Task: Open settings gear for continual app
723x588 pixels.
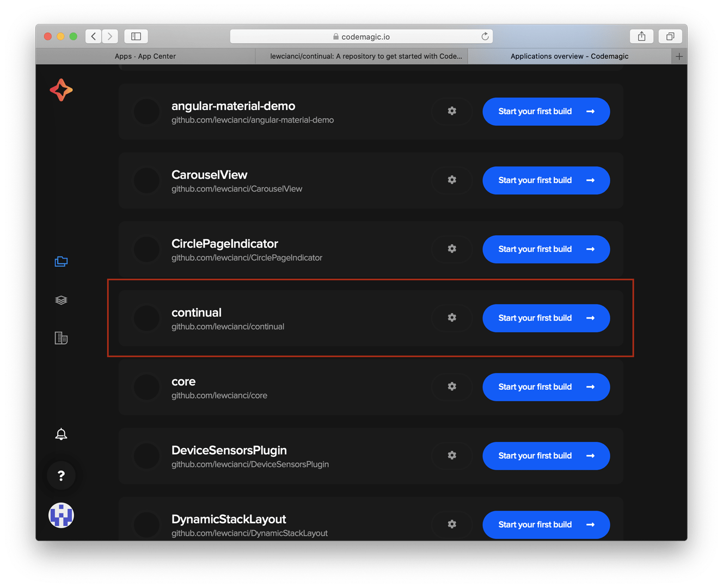Action: click(x=452, y=317)
